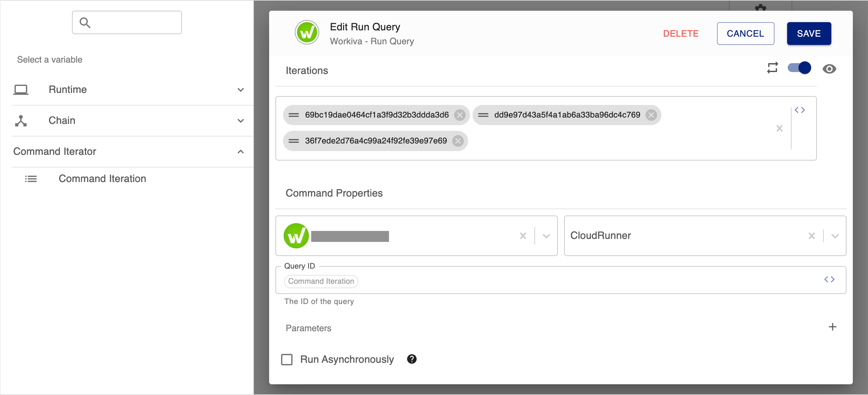The width and height of the screenshot is (868, 395).
Task: Click the iterations loop icon near the toggle
Action: (x=773, y=68)
